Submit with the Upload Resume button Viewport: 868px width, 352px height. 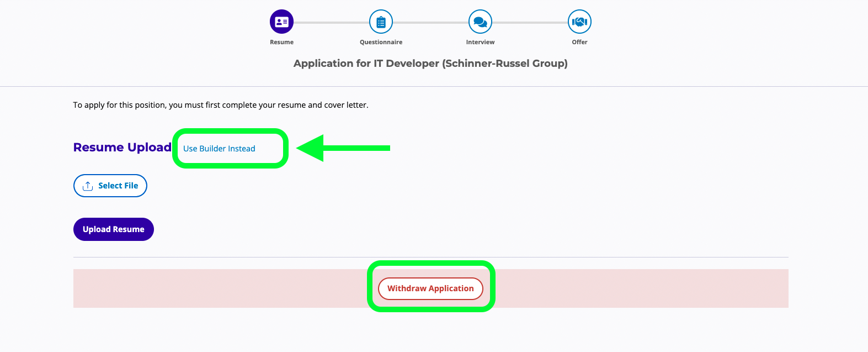114,229
